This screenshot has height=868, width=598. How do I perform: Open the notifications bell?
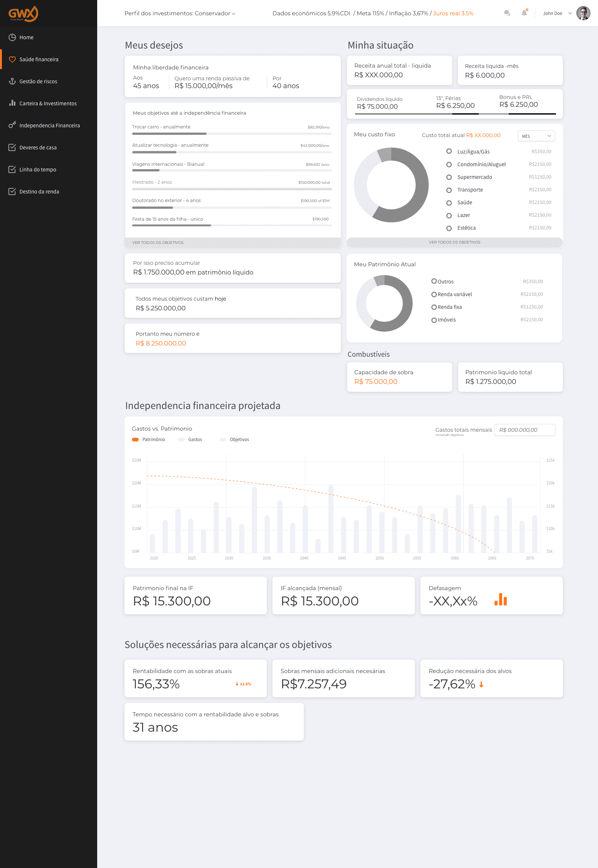point(524,13)
